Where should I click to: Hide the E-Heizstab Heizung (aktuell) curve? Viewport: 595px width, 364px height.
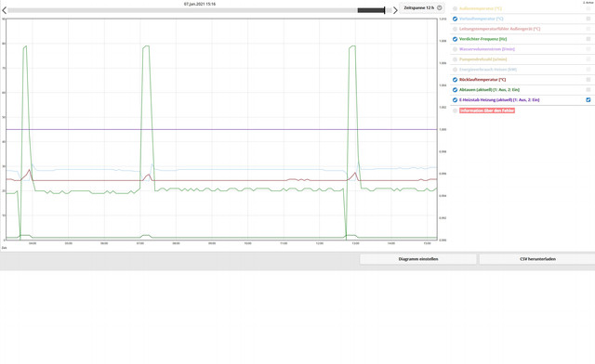click(x=455, y=100)
